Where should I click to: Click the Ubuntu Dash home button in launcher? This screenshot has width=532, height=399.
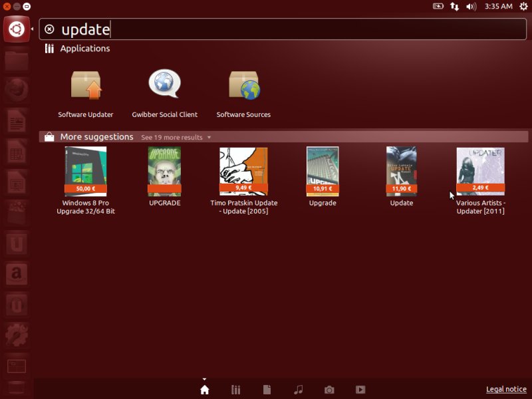pos(17,29)
